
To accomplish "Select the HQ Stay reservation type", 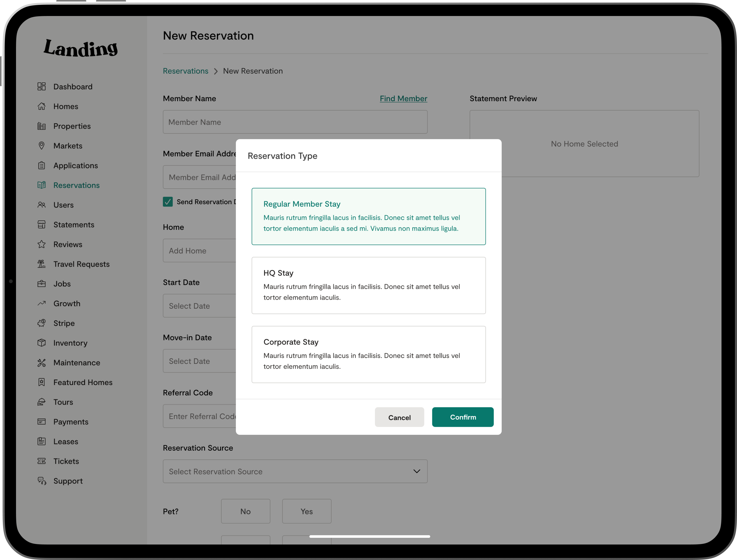I will point(368,285).
